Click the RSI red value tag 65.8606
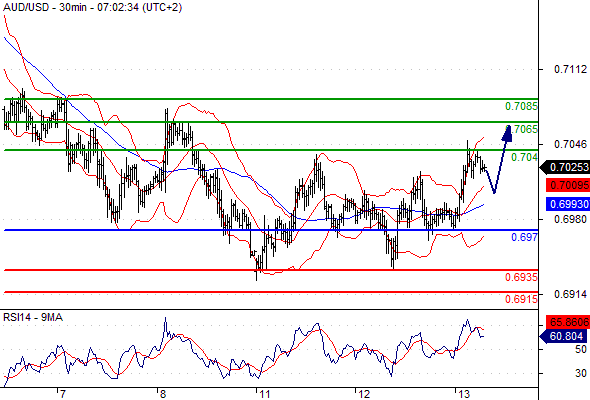This screenshot has height=400, width=590. pyautogui.click(x=568, y=322)
